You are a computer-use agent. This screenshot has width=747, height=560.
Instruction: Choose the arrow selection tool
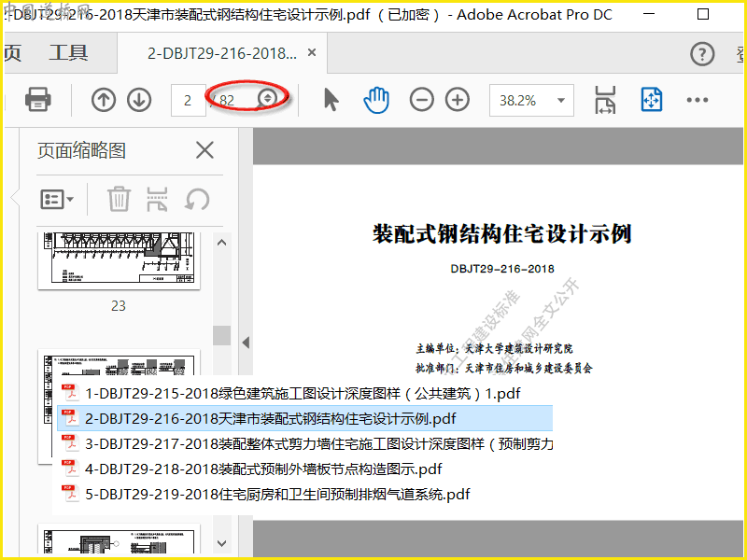click(x=331, y=100)
